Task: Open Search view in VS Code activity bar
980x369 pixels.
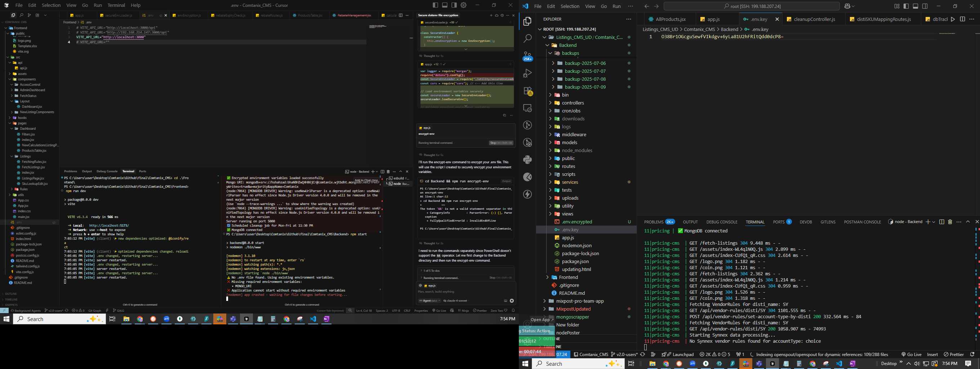Action: coord(527,39)
